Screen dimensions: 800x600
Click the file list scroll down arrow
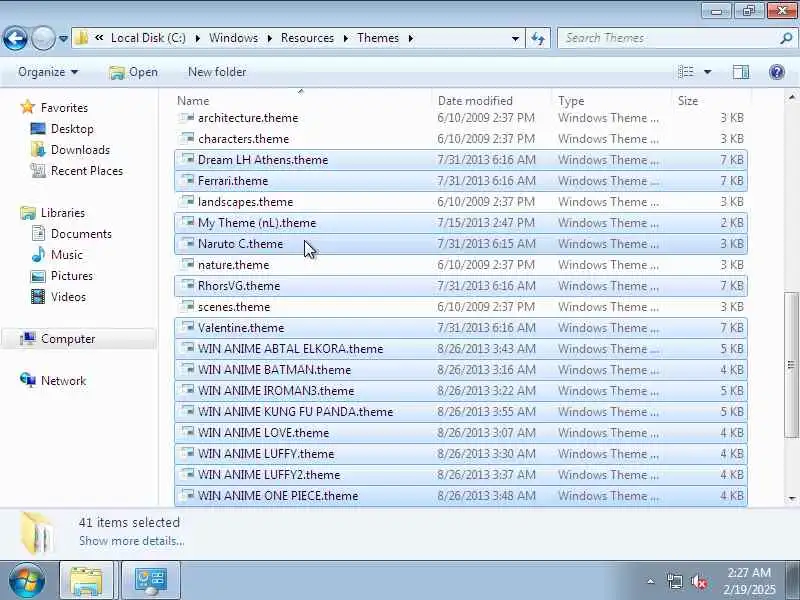[x=792, y=498]
